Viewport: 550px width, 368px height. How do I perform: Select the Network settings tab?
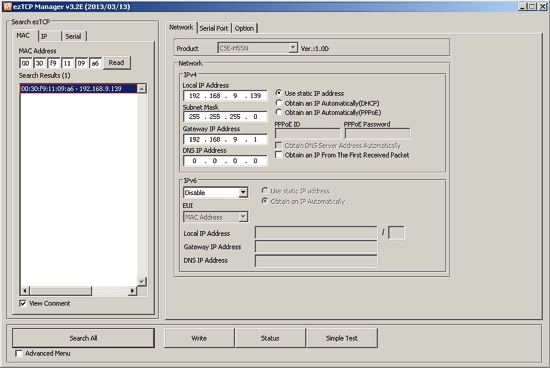[x=181, y=27]
